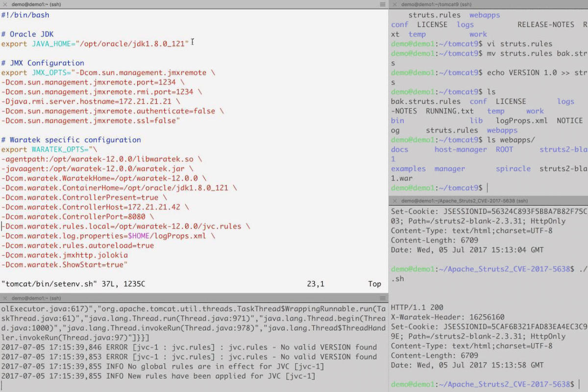Image resolution: width=588 pixels, height=392 pixels.
Task: Click the JSESSIONID=5CAF6B321FAD83EA4EC3C9 cookie line
Action: click(489, 327)
